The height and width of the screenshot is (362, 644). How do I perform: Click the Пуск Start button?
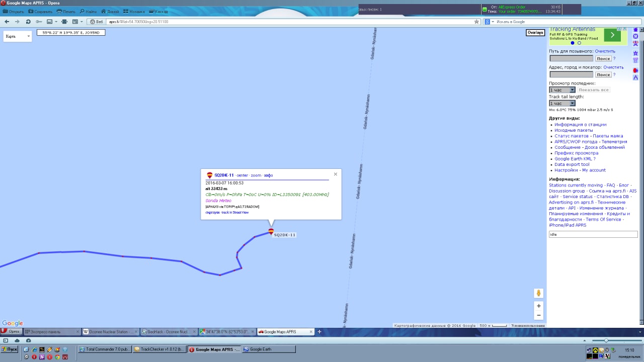(10, 349)
